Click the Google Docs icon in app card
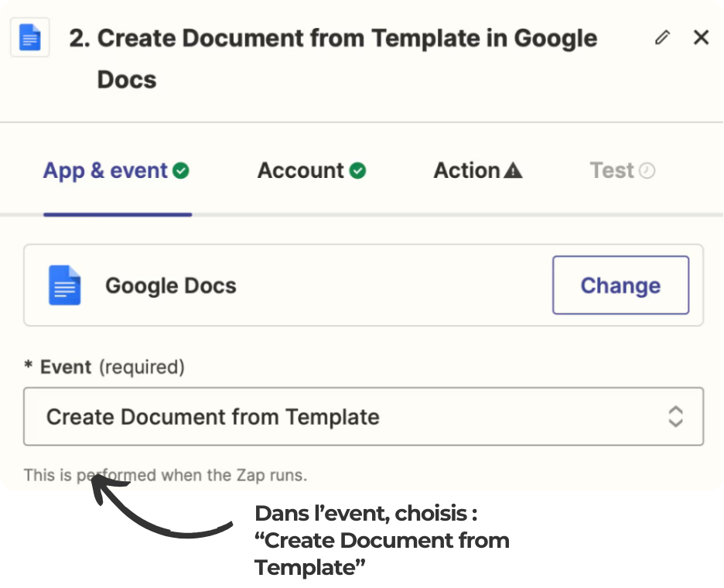The width and height of the screenshot is (724, 588). (x=65, y=285)
